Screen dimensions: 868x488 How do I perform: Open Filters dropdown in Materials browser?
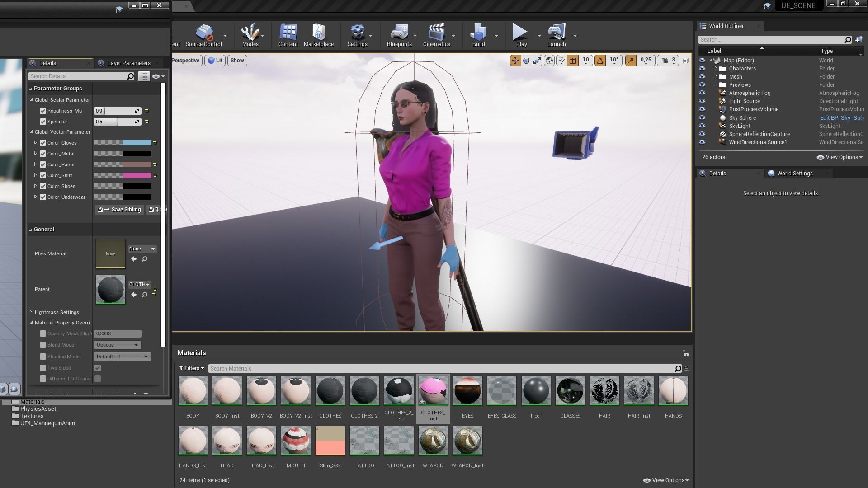191,368
